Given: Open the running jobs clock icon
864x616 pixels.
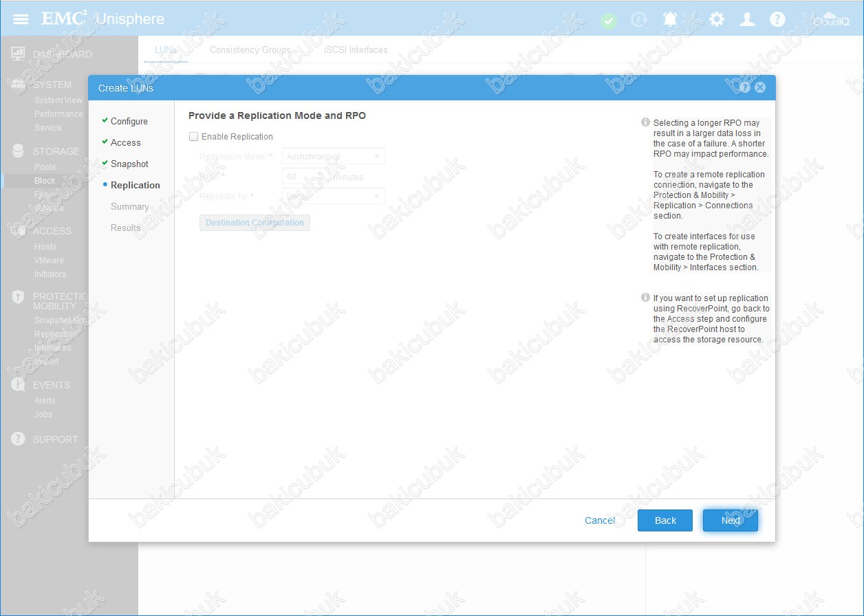Looking at the screenshot, I should click(639, 19).
